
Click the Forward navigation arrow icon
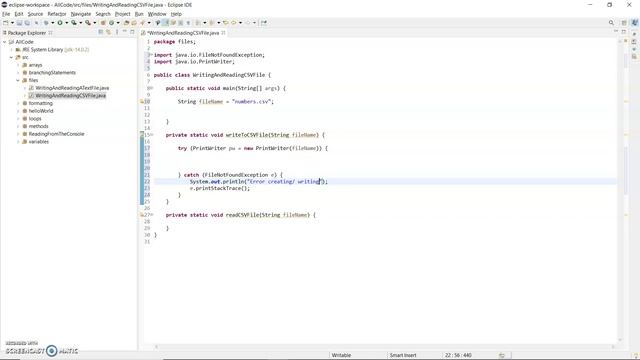(247, 23)
